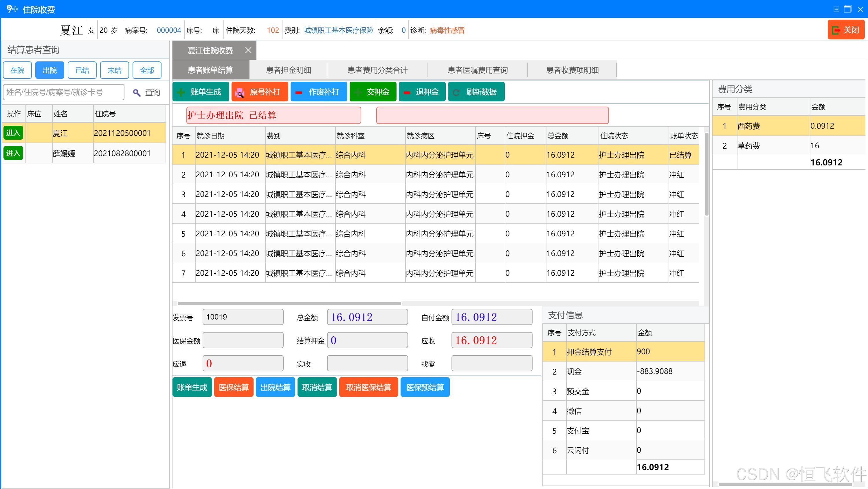Select the 已结 patient filter

coord(82,70)
